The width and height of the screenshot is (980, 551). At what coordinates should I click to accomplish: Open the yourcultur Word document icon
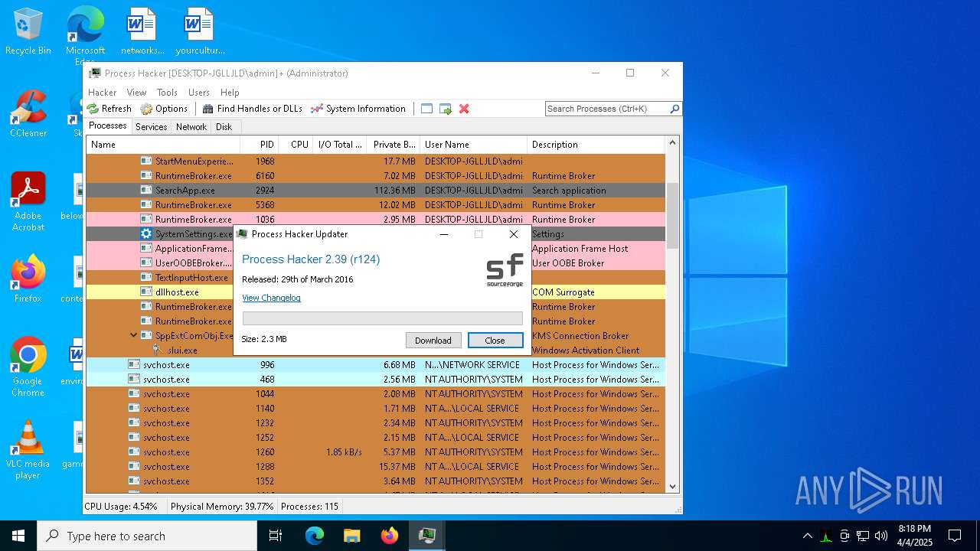tap(200, 32)
